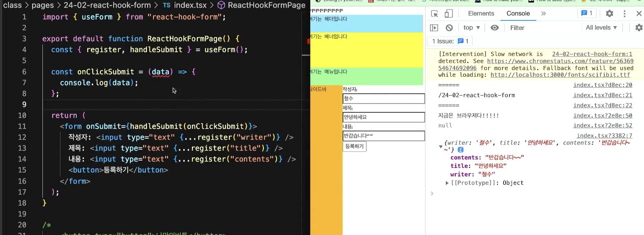Submit form with 등록하기 button

(354, 146)
